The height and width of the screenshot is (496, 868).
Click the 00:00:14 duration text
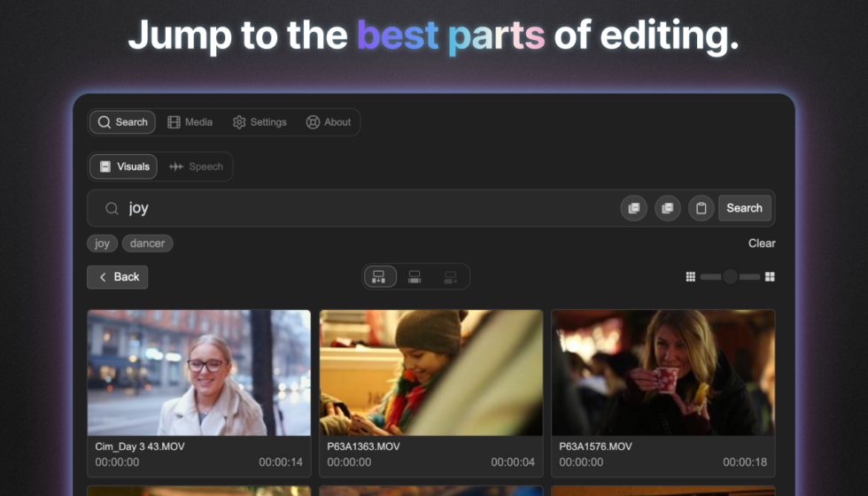tap(281, 462)
